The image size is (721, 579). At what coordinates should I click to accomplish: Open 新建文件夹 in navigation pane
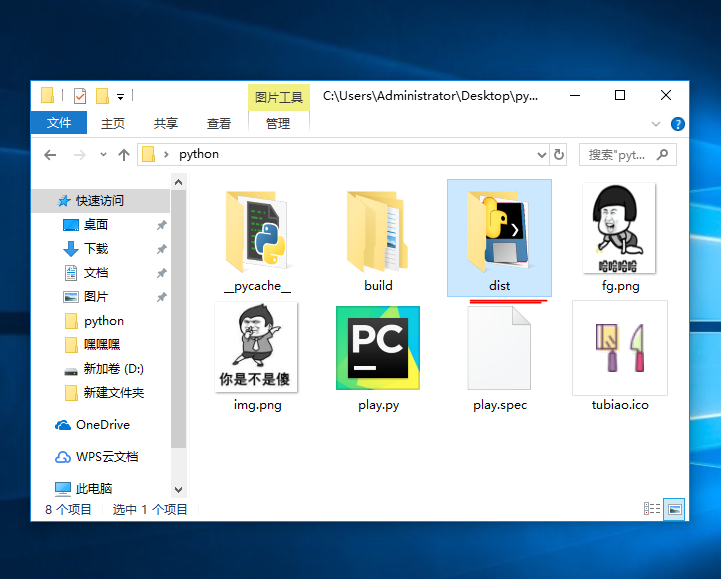click(x=114, y=392)
